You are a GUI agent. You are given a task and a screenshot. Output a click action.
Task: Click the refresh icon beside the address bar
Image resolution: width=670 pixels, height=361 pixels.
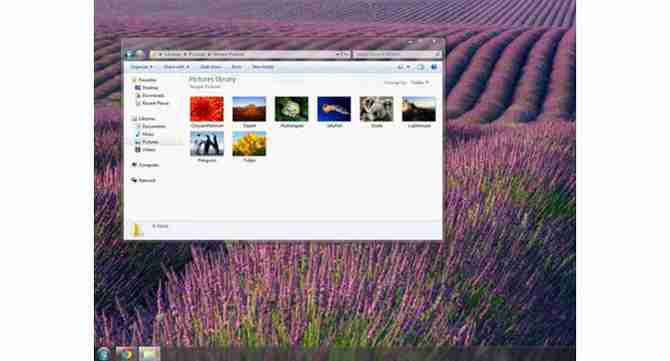[345, 54]
